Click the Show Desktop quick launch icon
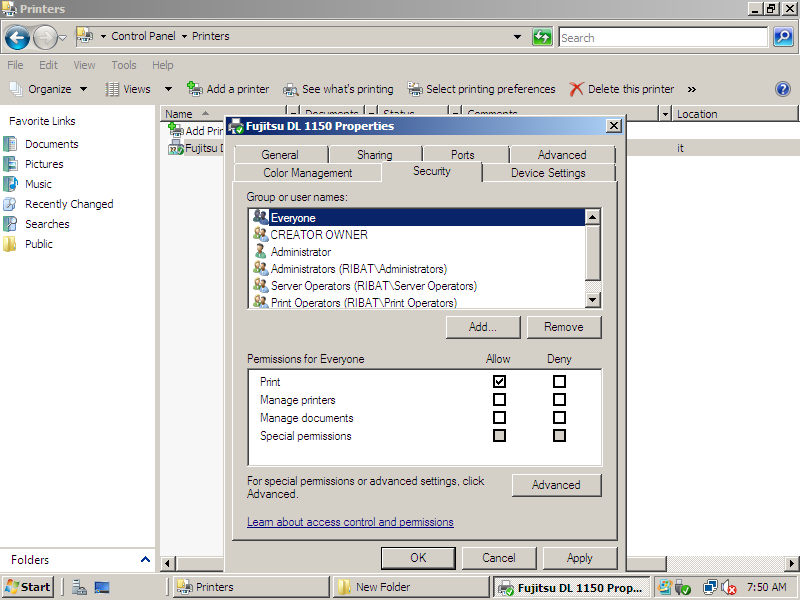This screenshot has width=800, height=600. [x=102, y=587]
